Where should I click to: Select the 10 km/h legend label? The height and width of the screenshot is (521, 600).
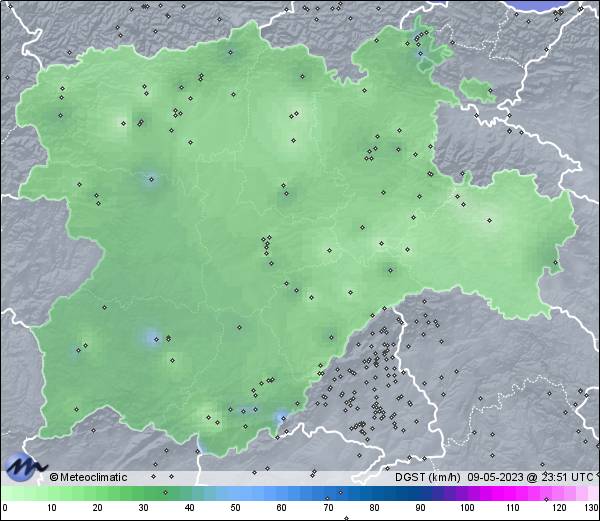click(x=51, y=509)
